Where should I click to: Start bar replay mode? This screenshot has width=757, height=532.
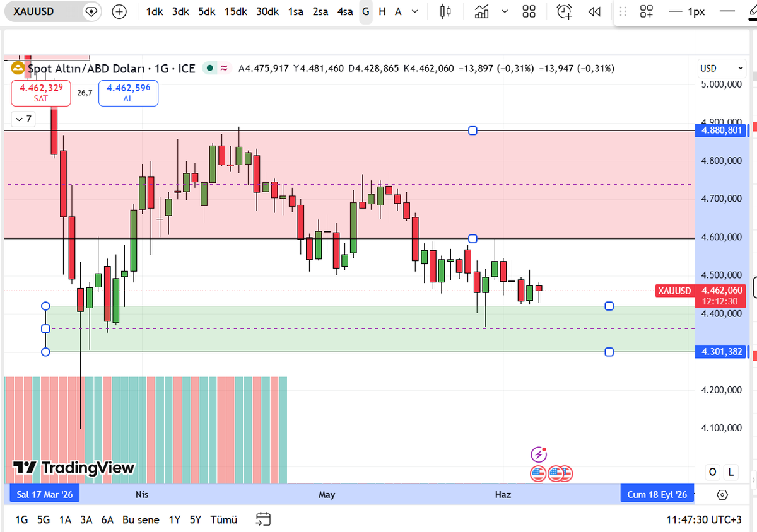[594, 11]
